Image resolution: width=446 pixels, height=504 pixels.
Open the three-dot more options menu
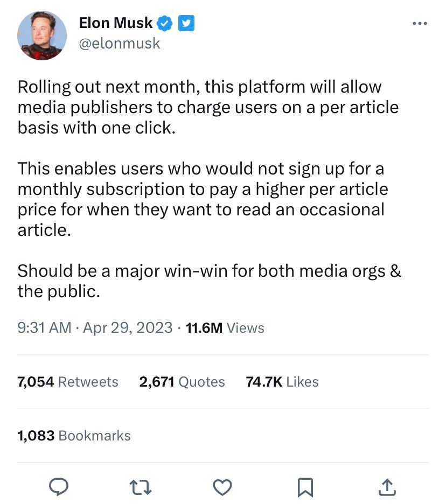(x=419, y=24)
